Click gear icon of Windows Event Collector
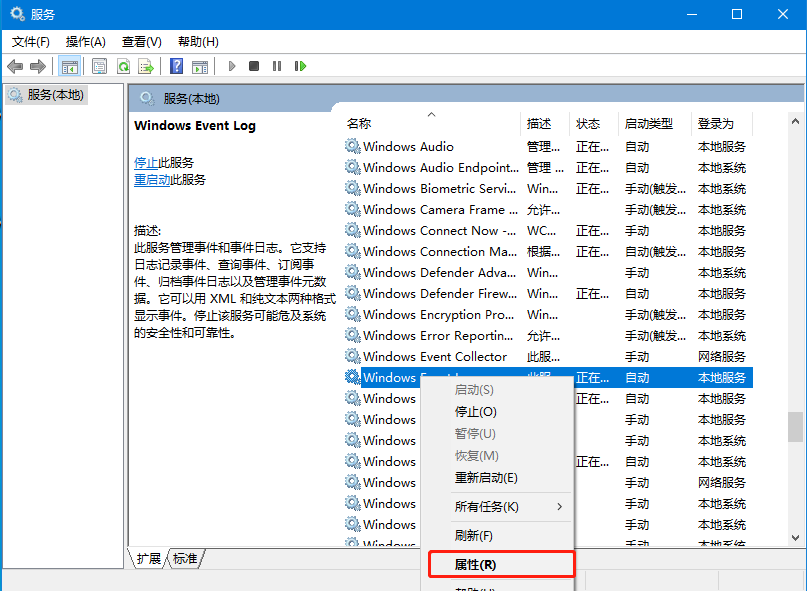Image resolution: width=807 pixels, height=591 pixels. tap(353, 356)
